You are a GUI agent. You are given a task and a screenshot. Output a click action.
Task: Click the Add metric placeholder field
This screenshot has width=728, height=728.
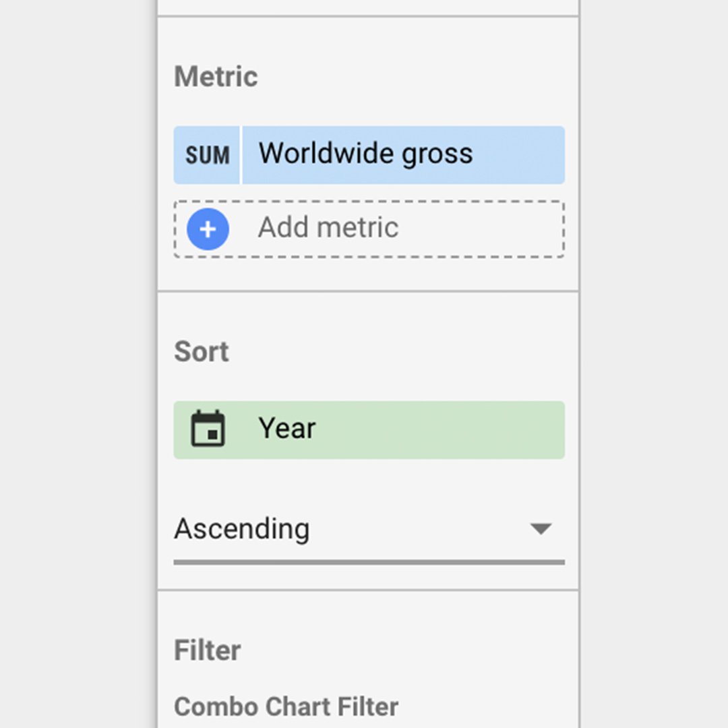point(369,229)
